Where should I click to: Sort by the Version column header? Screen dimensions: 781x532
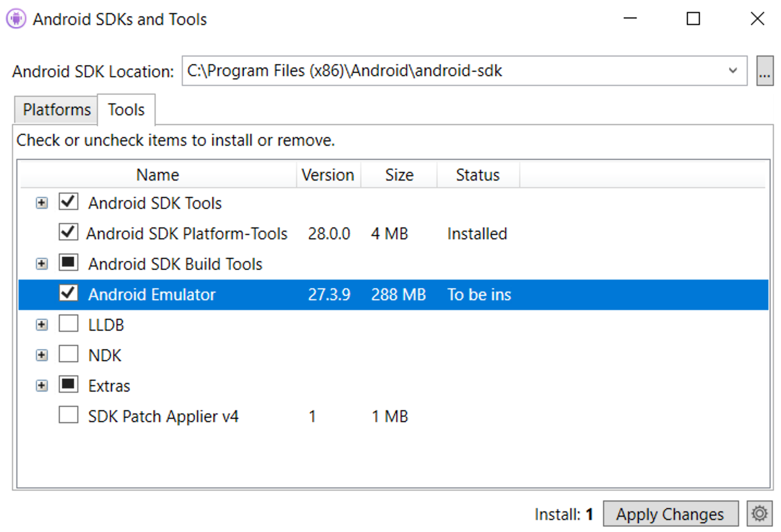(328, 175)
